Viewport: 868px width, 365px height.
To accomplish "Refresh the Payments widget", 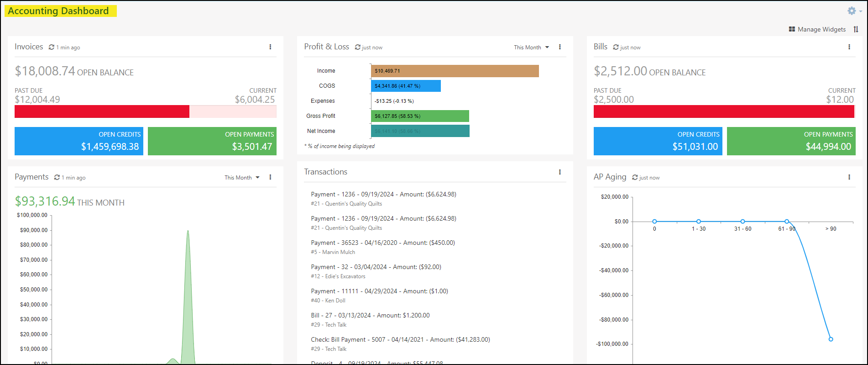I will [x=57, y=177].
